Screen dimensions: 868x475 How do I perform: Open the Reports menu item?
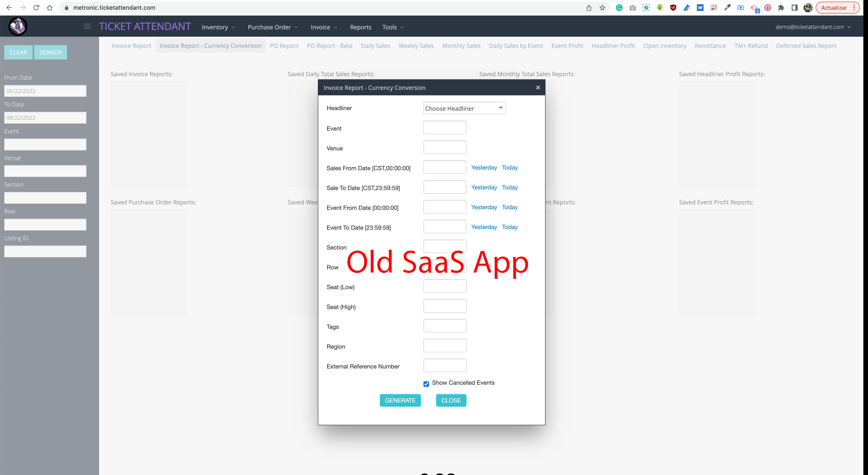point(360,27)
